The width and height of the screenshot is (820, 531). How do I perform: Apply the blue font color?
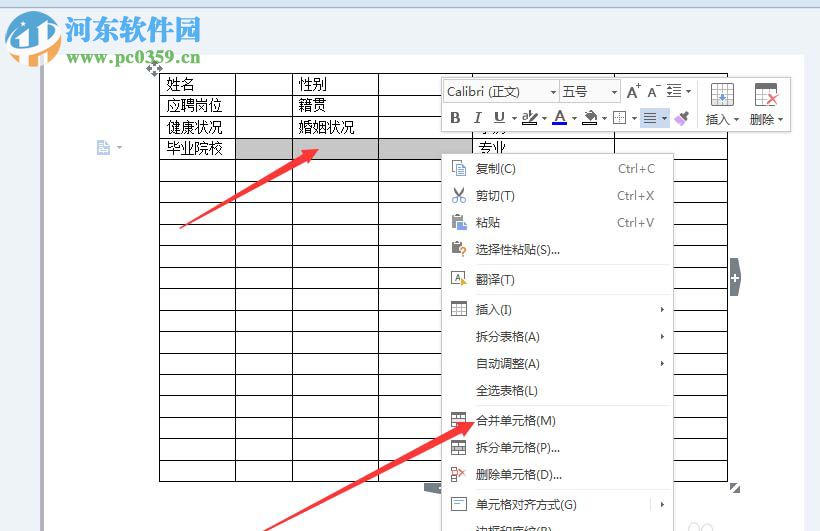560,118
